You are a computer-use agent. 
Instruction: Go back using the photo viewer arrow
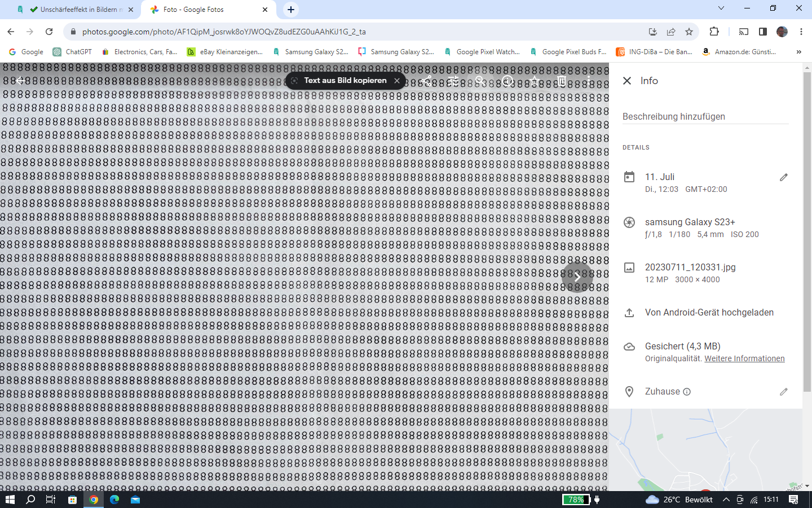pos(20,81)
